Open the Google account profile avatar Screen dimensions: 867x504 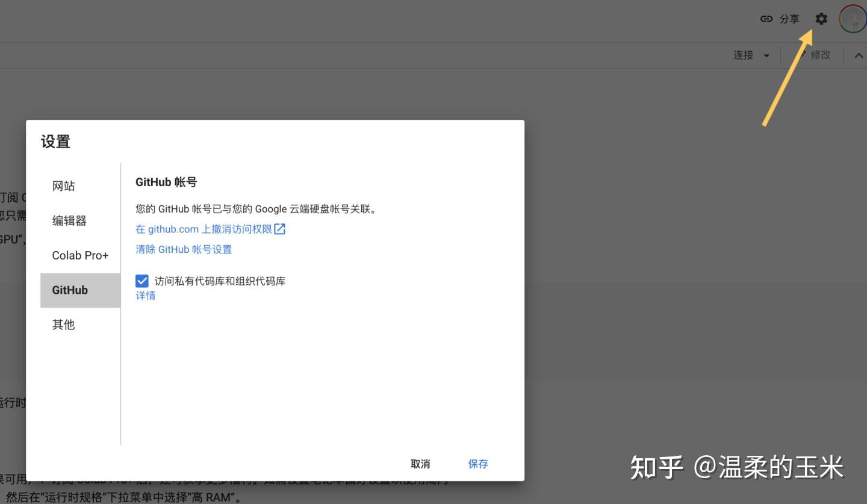[x=853, y=19]
